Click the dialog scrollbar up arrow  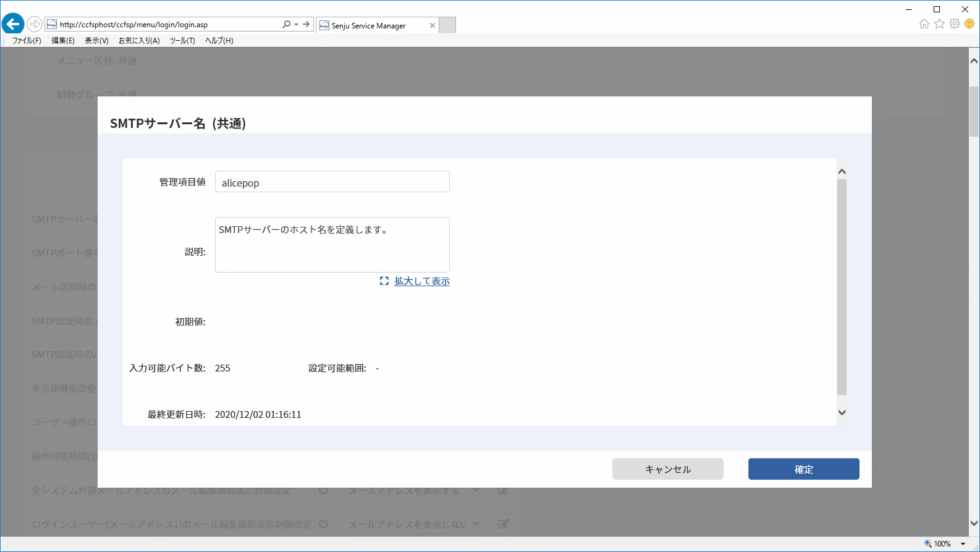[842, 172]
